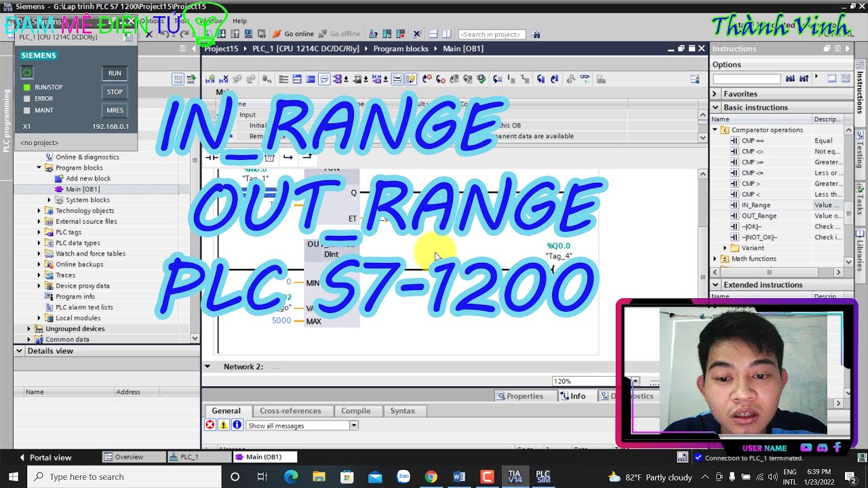Switch to Overview editor tab
The image size is (868, 488).
tap(133, 457)
